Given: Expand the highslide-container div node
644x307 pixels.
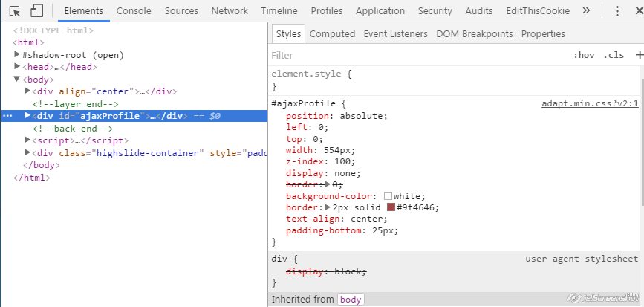Looking at the screenshot, I should tap(27, 152).
